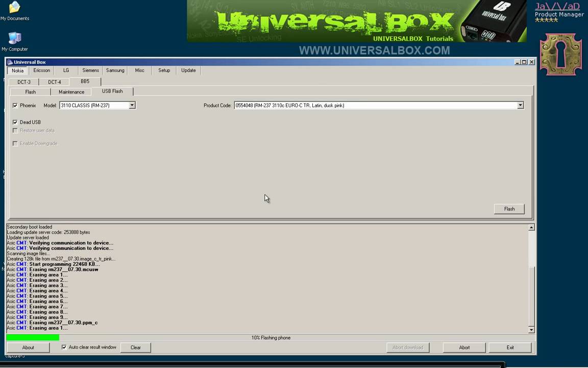Click the About button

[x=28, y=348]
